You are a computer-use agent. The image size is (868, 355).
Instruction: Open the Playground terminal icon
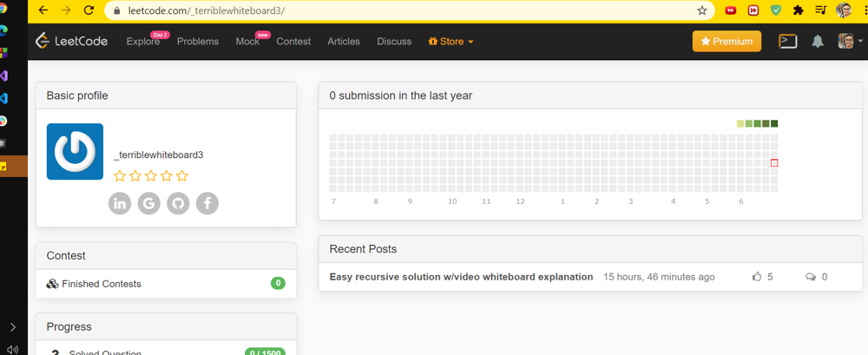(787, 41)
